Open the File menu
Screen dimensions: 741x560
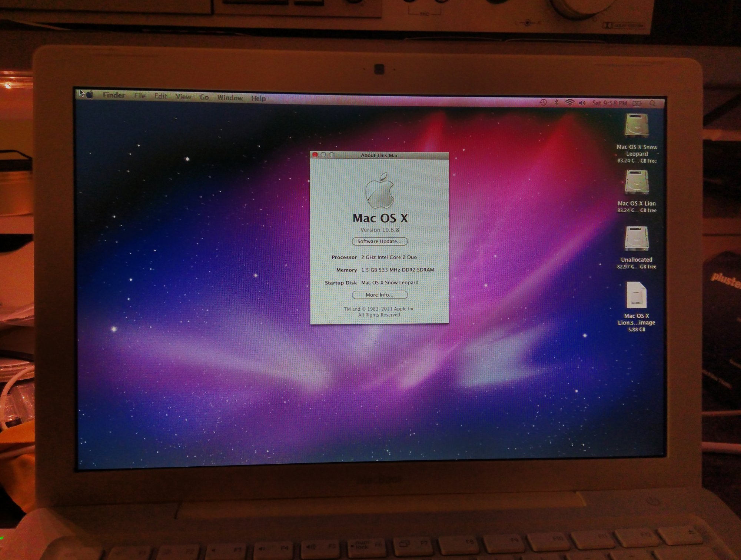140,96
